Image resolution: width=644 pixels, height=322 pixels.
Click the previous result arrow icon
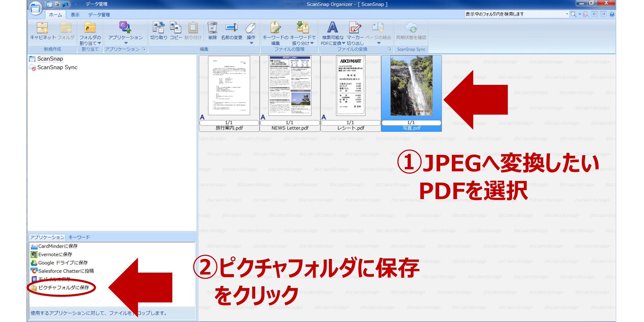(x=595, y=14)
